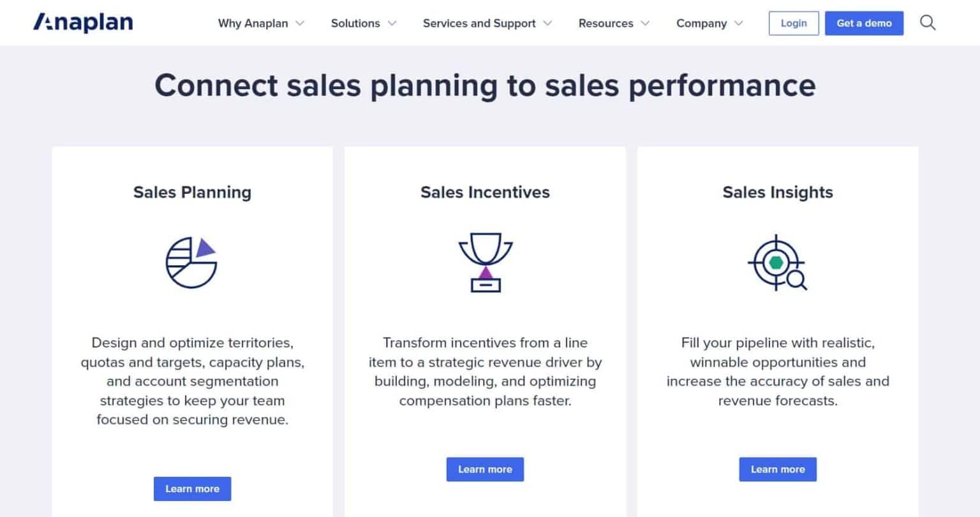The width and height of the screenshot is (980, 517).
Task: Click Learn more under Sales Incentives
Action: [485, 469]
